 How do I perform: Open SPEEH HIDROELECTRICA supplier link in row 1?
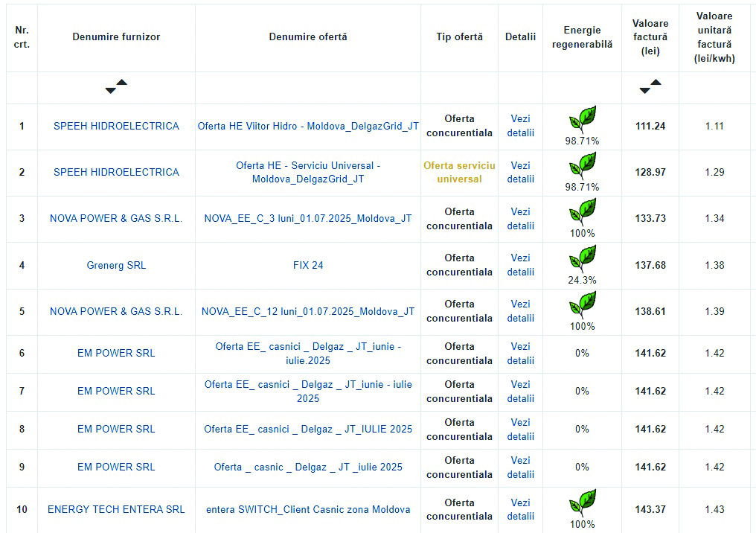116,126
